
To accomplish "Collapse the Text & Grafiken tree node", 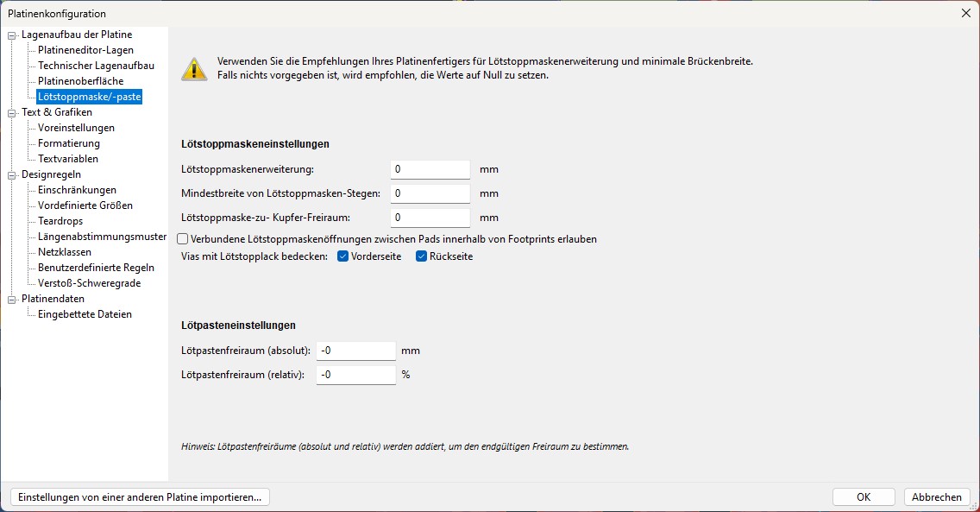I will tap(12, 113).
